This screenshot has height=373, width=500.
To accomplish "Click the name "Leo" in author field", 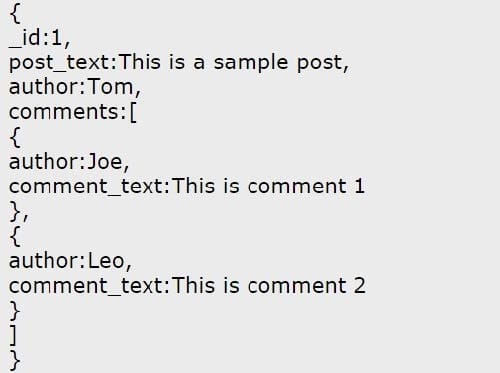I will [x=106, y=261].
